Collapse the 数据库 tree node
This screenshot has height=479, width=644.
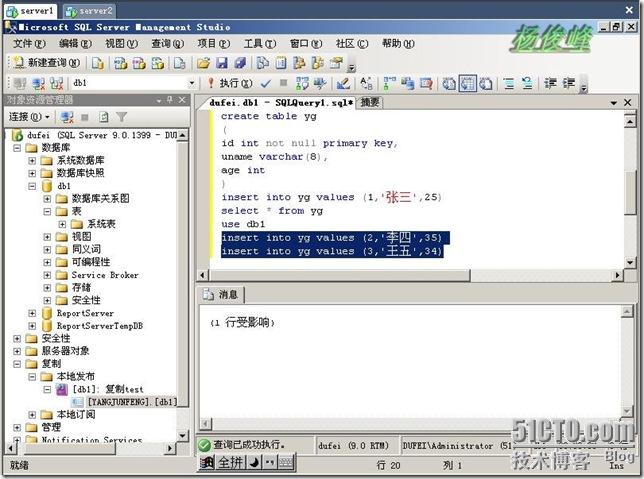pyautogui.click(x=17, y=148)
